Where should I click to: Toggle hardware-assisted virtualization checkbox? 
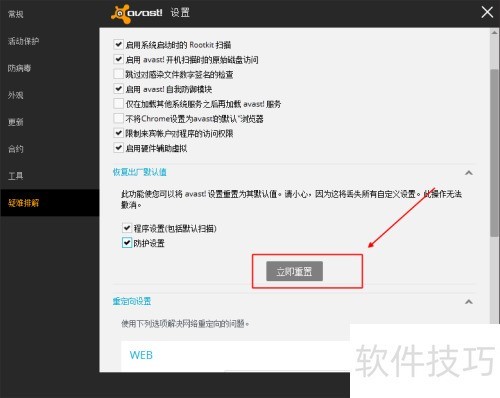118,148
